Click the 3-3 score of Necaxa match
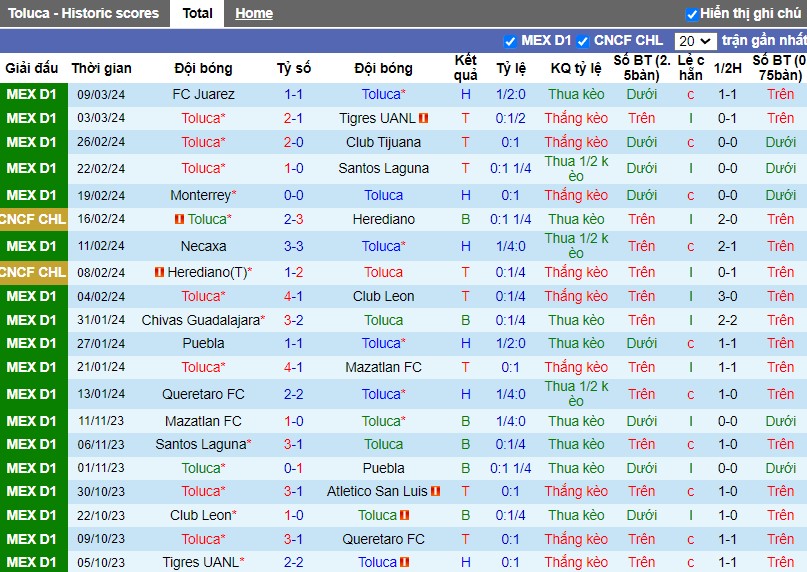Screen dimensions: 807x572 tap(293, 246)
